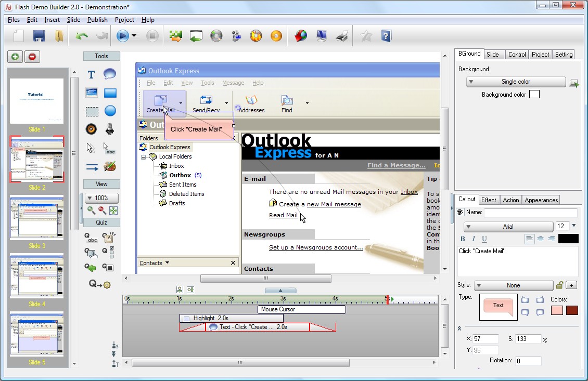Screen dimensions: 588x381
Task: Open the Insert menu
Action: click(x=52, y=20)
